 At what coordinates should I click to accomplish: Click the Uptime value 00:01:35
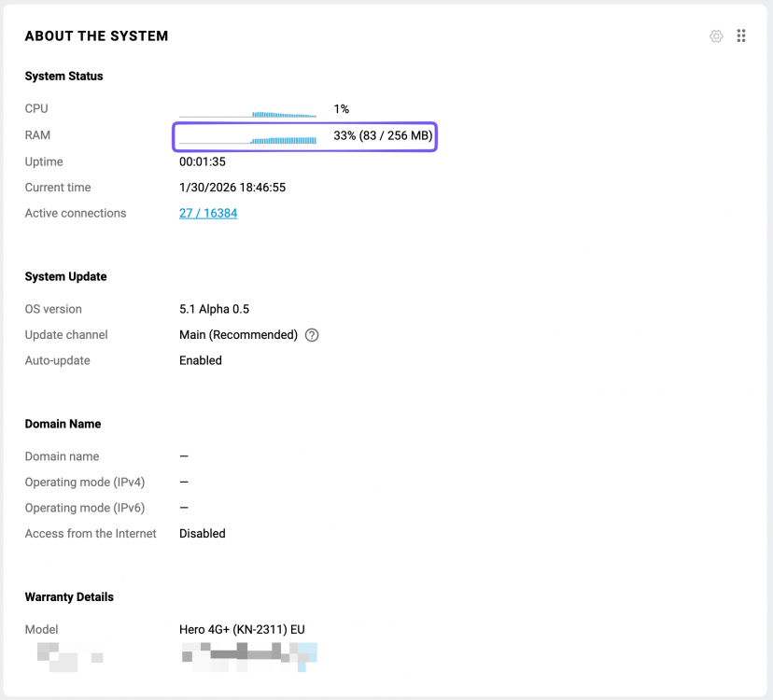(x=203, y=162)
